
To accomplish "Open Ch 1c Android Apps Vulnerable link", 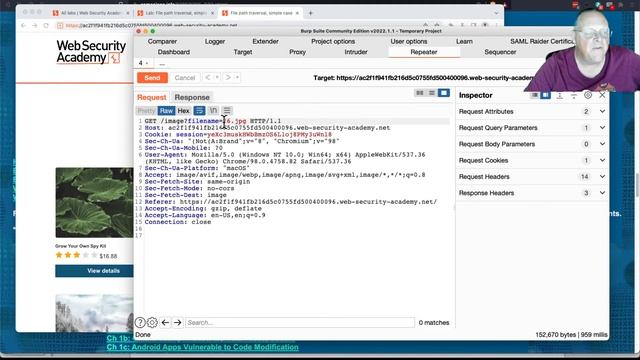I will click(x=202, y=347).
